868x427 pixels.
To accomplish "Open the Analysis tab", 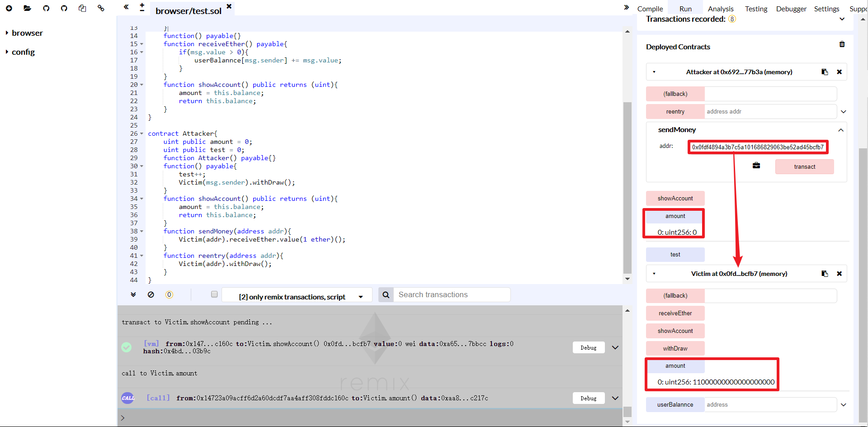I will click(721, 9).
